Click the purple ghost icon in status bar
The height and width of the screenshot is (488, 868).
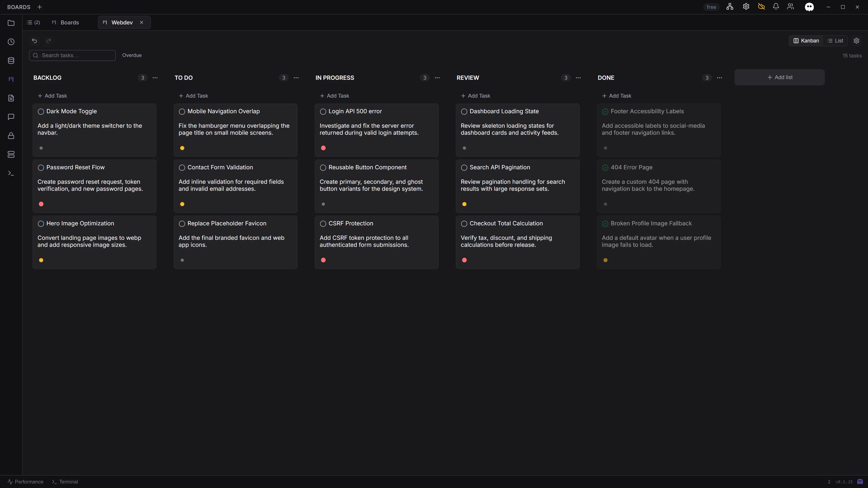(x=860, y=482)
